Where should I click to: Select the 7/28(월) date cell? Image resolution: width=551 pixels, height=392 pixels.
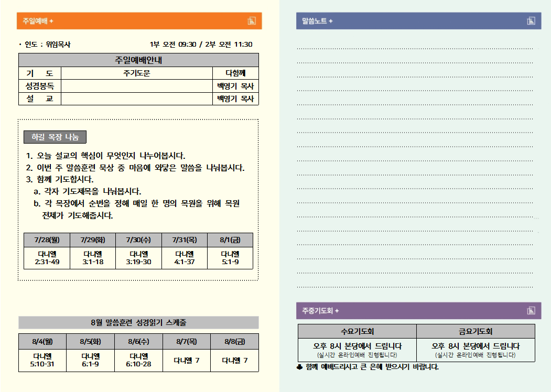point(47,240)
